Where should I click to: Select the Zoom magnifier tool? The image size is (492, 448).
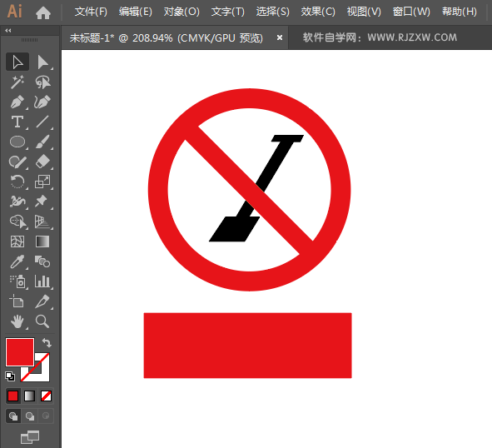[x=42, y=321]
